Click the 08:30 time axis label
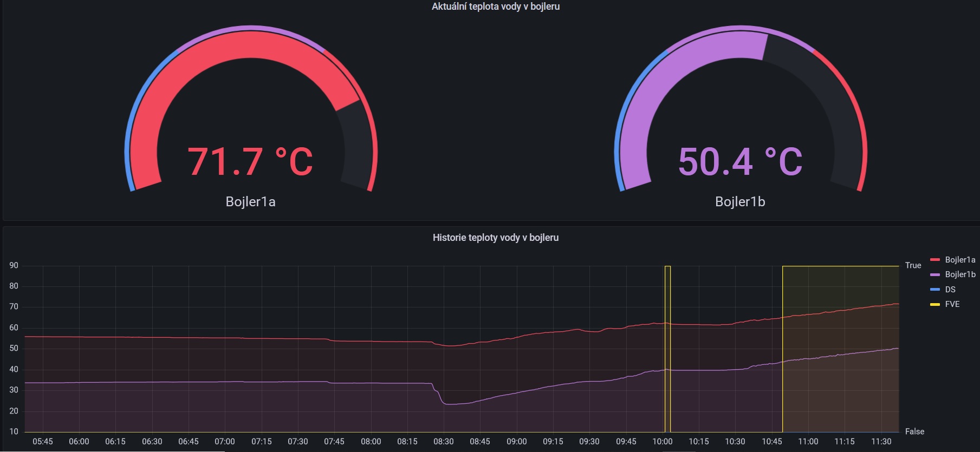 (443, 442)
